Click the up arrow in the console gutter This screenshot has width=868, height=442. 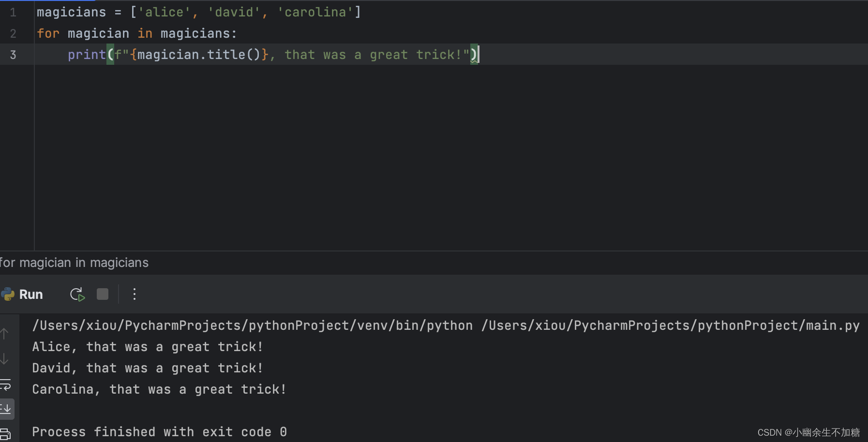[4, 334]
